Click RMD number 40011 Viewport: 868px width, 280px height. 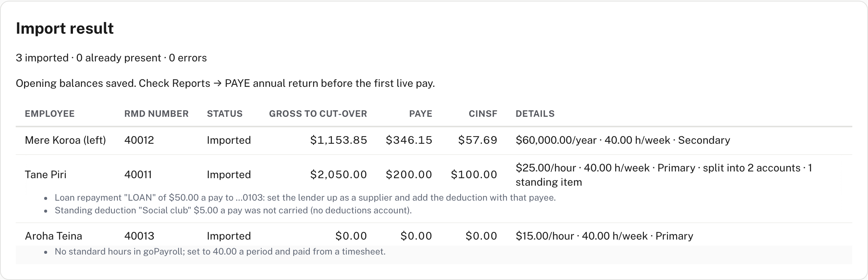(x=138, y=175)
